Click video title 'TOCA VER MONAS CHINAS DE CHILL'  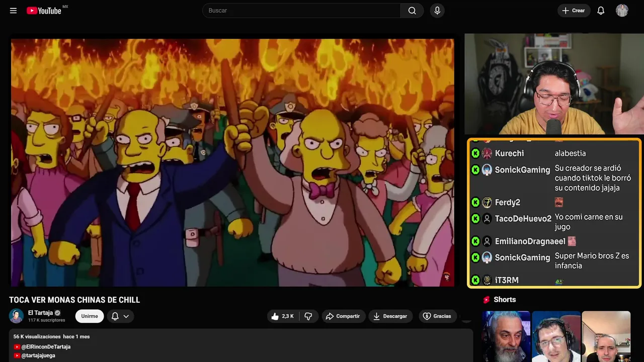[x=74, y=300]
